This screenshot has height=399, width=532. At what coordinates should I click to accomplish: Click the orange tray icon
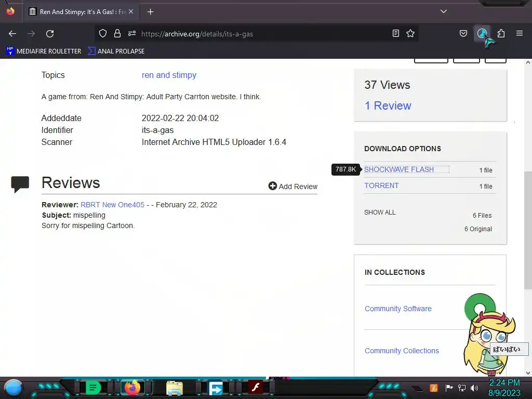click(434, 388)
